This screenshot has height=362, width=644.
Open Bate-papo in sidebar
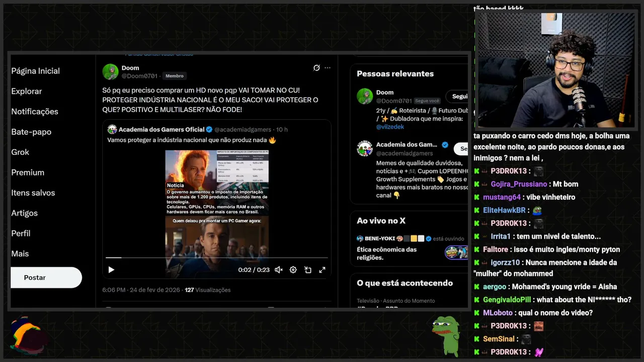click(31, 132)
